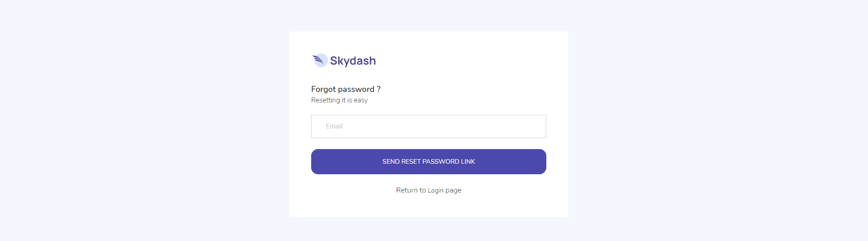Viewport: 868px width, 241px height.
Task: Click the word "PASSWORD" on the purple button
Action: (x=441, y=161)
